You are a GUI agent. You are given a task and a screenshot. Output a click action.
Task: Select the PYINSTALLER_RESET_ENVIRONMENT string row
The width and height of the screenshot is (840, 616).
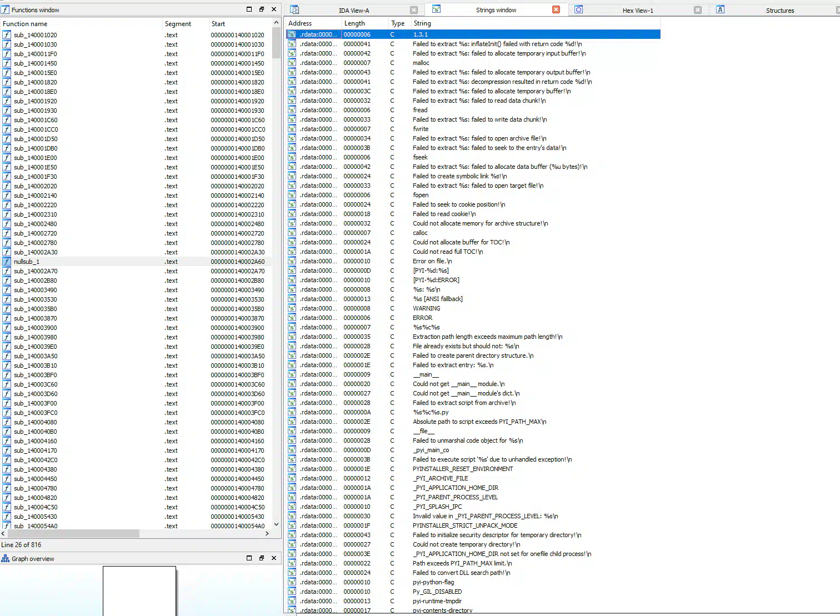coord(462,469)
